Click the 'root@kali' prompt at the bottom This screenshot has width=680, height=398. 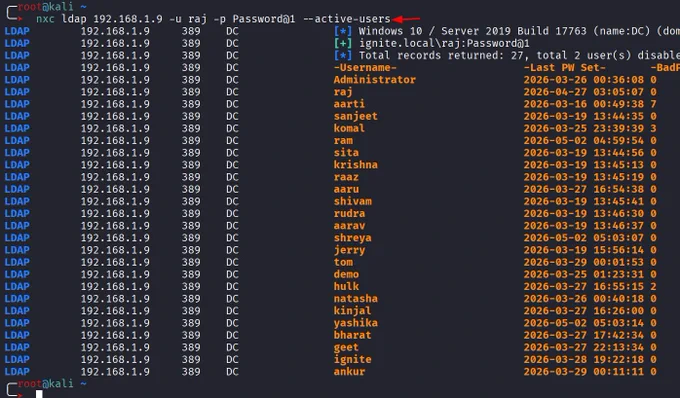pos(46,383)
